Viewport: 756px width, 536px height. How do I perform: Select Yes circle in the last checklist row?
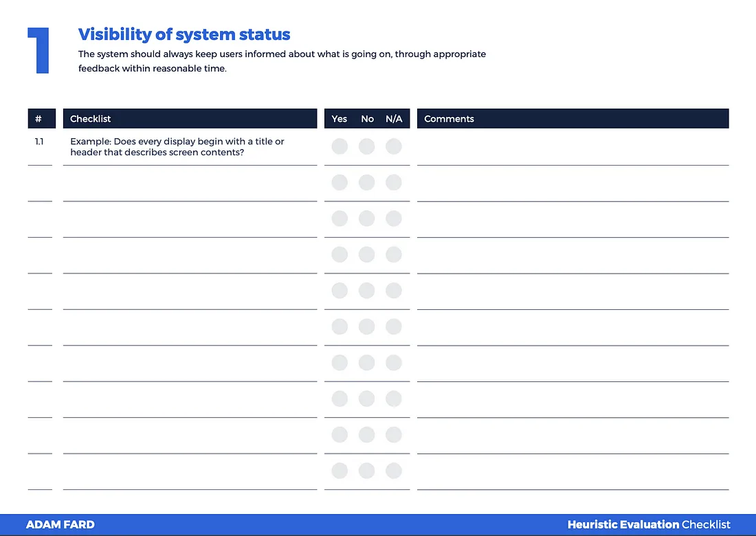340,471
